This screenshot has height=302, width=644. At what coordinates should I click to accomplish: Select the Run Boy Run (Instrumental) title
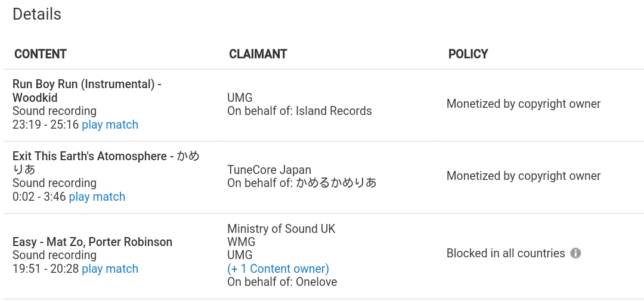(87, 91)
